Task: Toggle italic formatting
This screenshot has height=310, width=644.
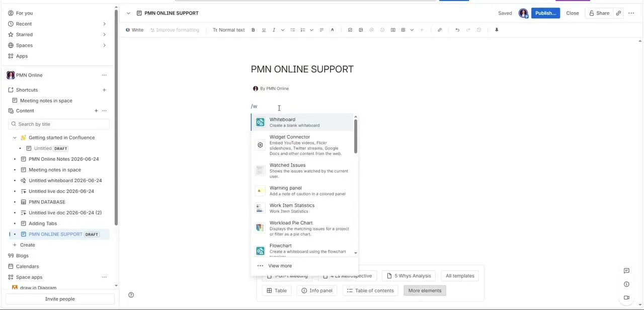Action: coord(274,30)
